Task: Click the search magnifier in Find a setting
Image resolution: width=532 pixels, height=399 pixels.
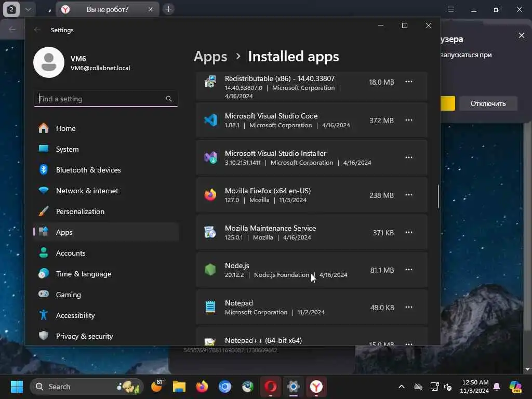Action: (x=169, y=99)
